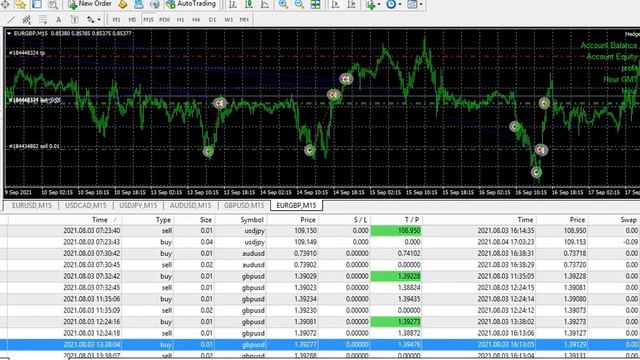
Task: Expand the Arrows tool dropdown
Action: coord(99,20)
